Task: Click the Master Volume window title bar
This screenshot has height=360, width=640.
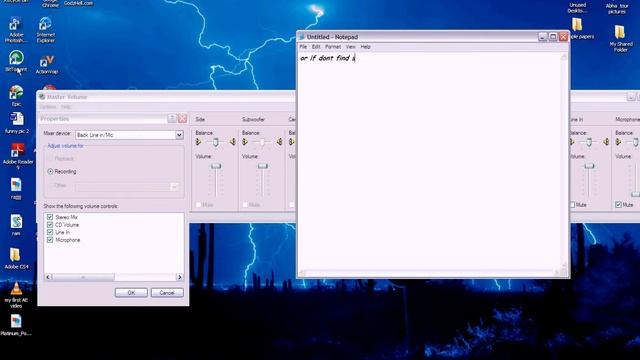Action: [167, 97]
